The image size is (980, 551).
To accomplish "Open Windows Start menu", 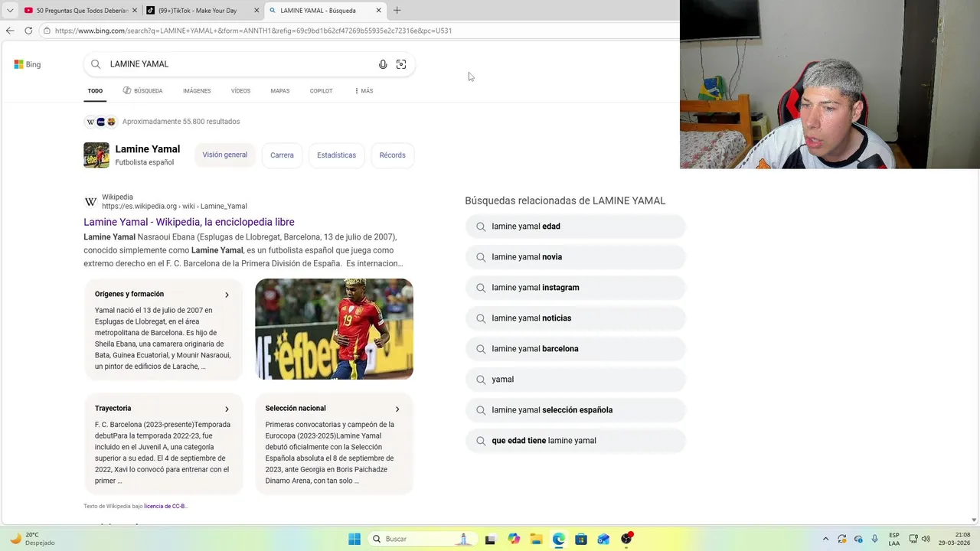I will pos(354,539).
